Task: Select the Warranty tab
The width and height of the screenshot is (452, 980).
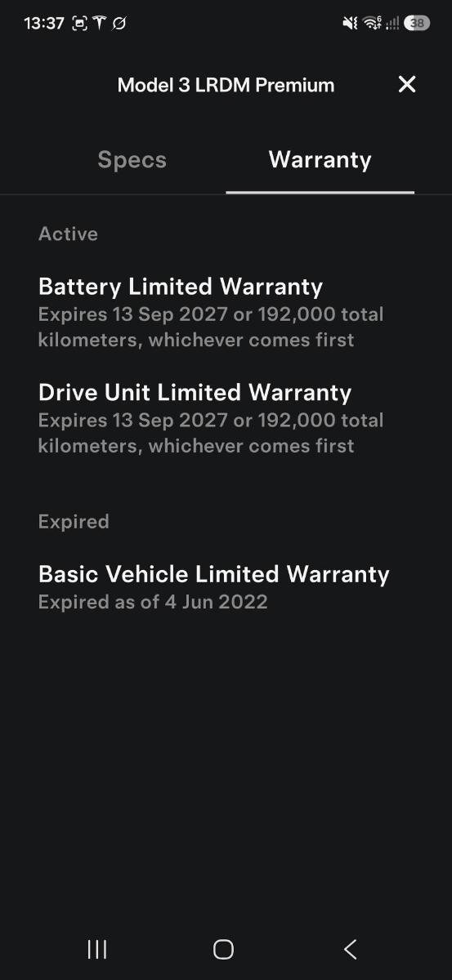Action: coord(320,159)
